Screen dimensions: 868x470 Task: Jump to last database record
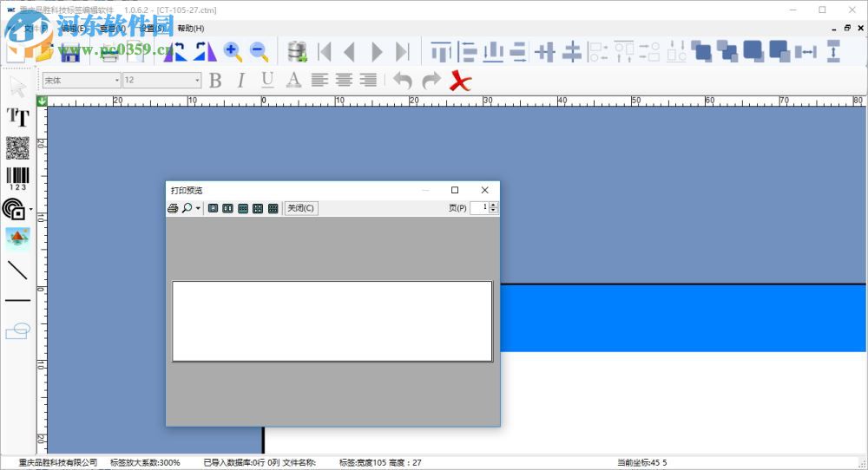coord(403,52)
